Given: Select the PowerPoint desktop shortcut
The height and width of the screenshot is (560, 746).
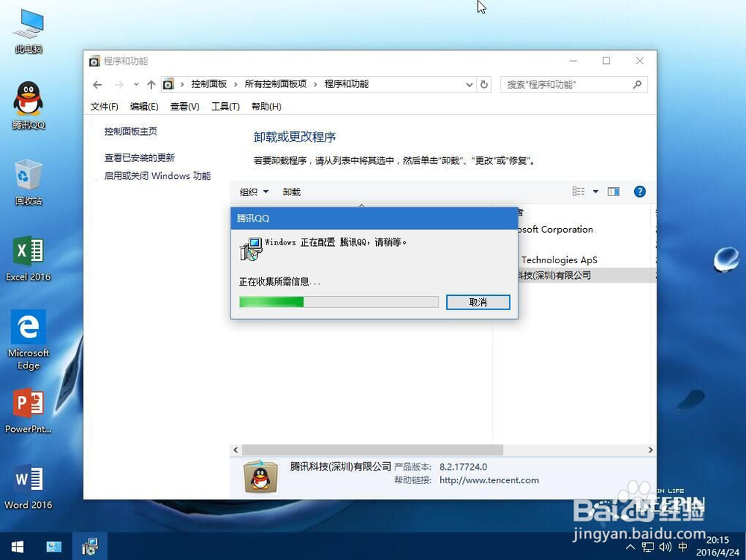Looking at the screenshot, I should 28,411.
